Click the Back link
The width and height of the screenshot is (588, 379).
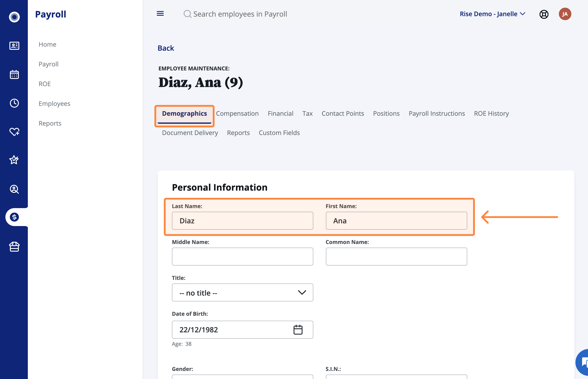click(166, 48)
